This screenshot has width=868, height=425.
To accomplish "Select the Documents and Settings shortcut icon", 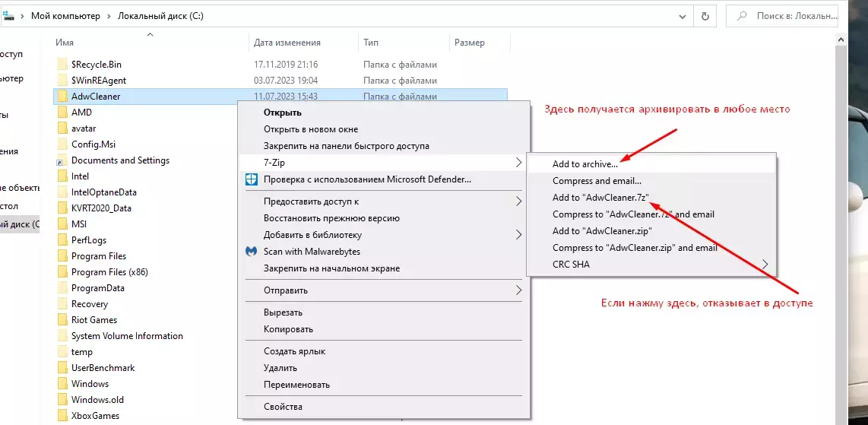I will pyautogui.click(x=62, y=160).
